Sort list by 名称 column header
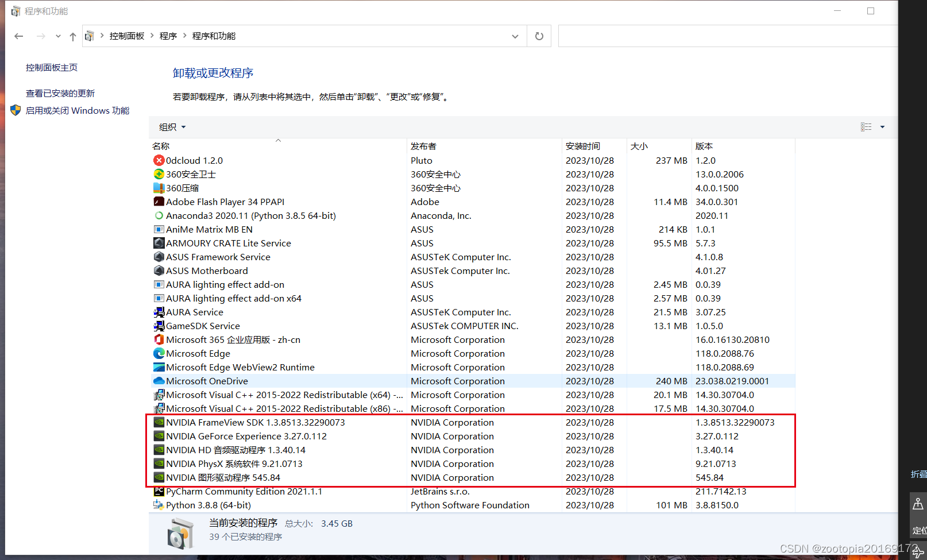This screenshot has height=560, width=927. click(278, 146)
